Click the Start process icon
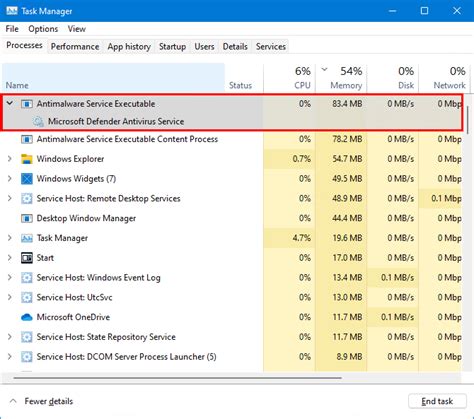Image resolution: width=474 pixels, height=419 pixels. coord(27,258)
